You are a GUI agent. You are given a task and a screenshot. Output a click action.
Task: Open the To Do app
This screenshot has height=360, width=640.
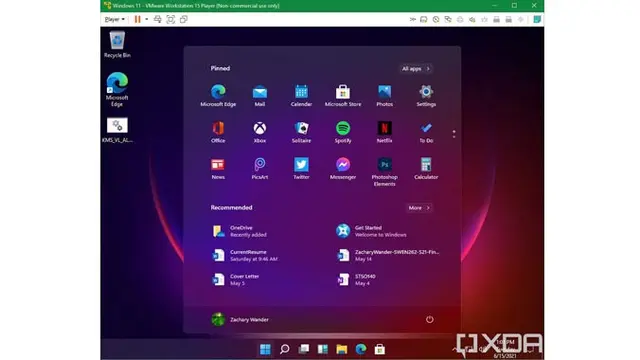pos(426,132)
